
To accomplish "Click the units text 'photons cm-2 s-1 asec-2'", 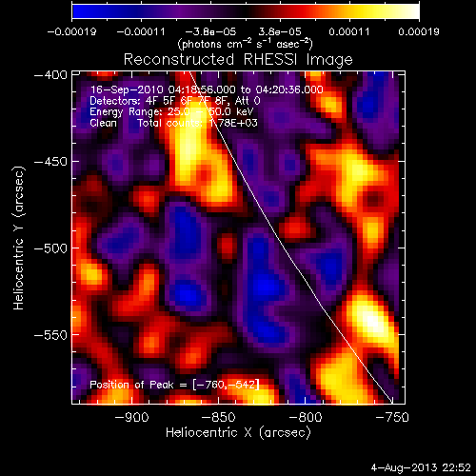I will (x=245, y=44).
